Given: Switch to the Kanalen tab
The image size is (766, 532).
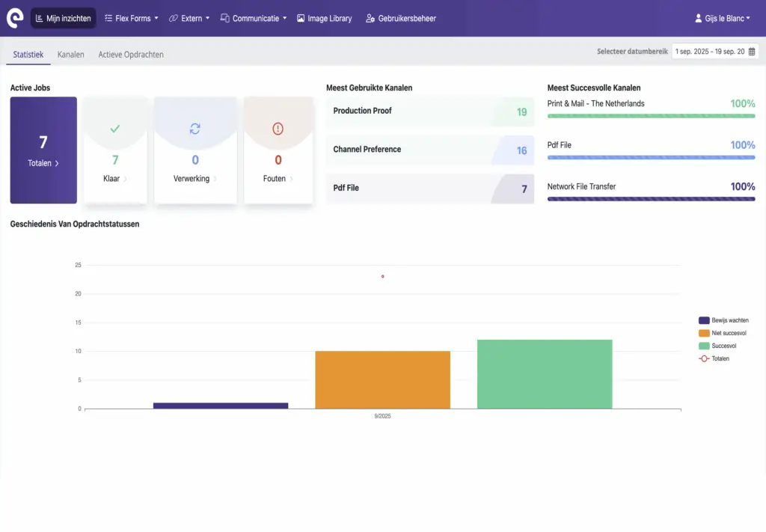Looking at the screenshot, I should (x=70, y=55).
